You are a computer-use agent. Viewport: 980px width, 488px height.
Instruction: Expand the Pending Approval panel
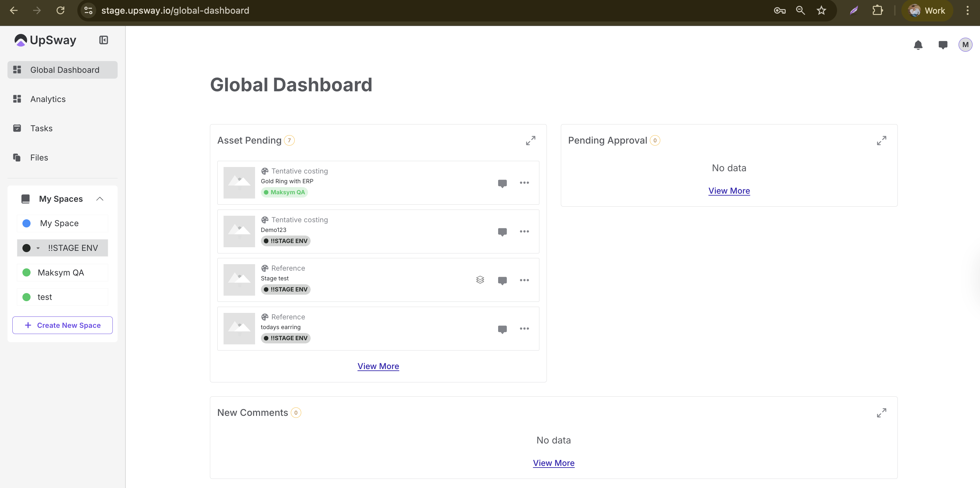pos(881,141)
